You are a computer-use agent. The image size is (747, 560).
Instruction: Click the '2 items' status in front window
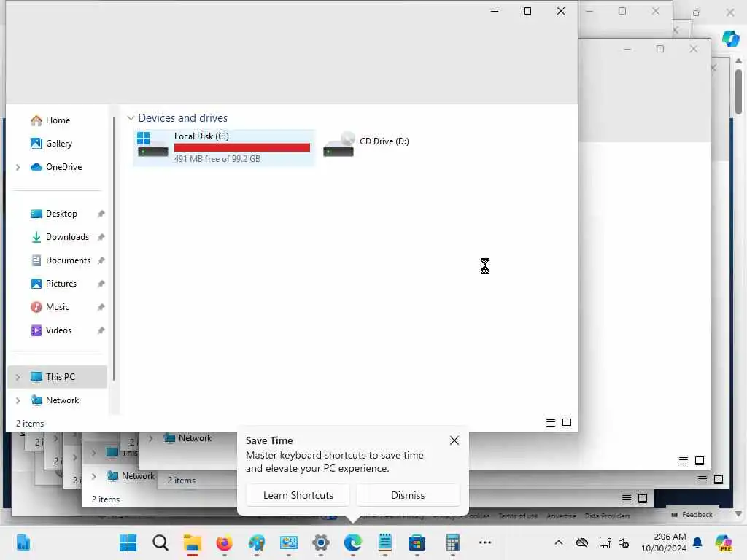tap(30, 424)
